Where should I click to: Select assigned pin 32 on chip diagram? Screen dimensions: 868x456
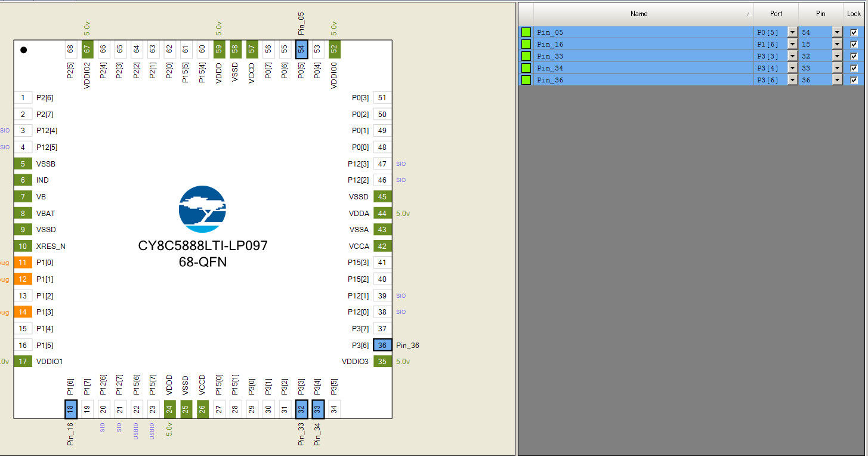301,409
